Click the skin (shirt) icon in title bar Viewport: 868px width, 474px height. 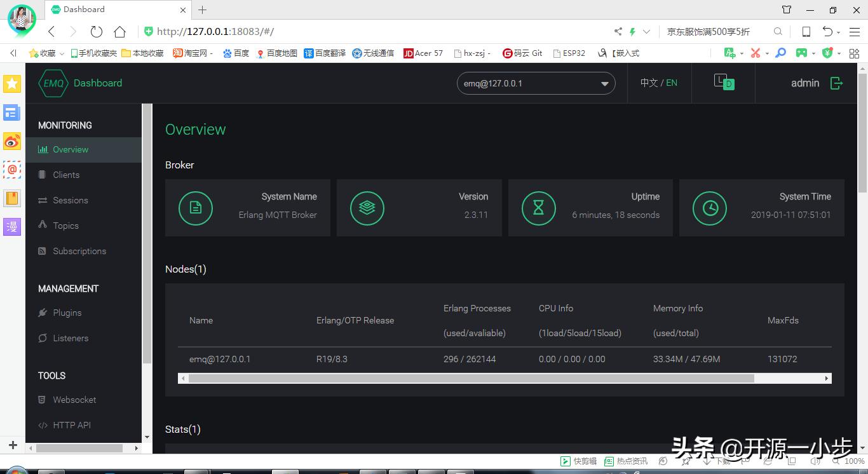tap(787, 10)
